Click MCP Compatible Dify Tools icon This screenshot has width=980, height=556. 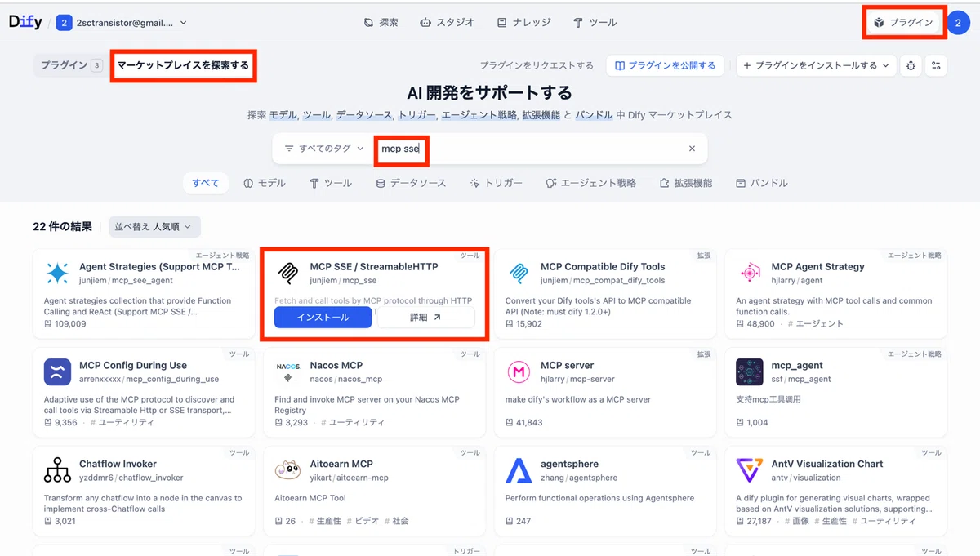pyautogui.click(x=519, y=273)
